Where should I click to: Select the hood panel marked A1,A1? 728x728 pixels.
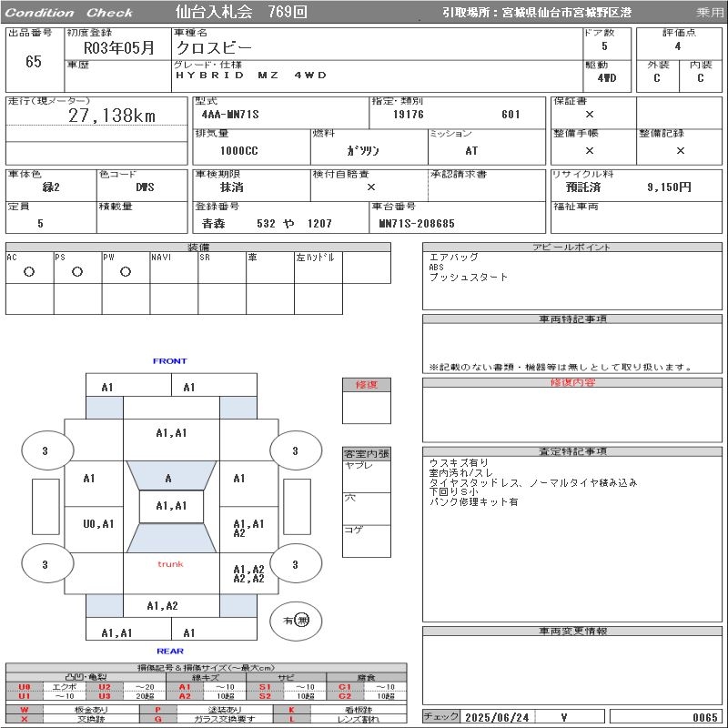[x=171, y=440]
